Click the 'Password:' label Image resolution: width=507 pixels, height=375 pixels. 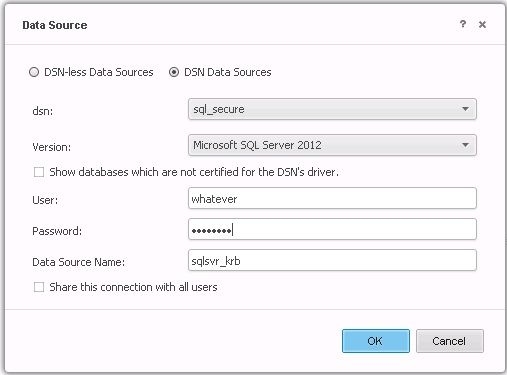click(57, 231)
